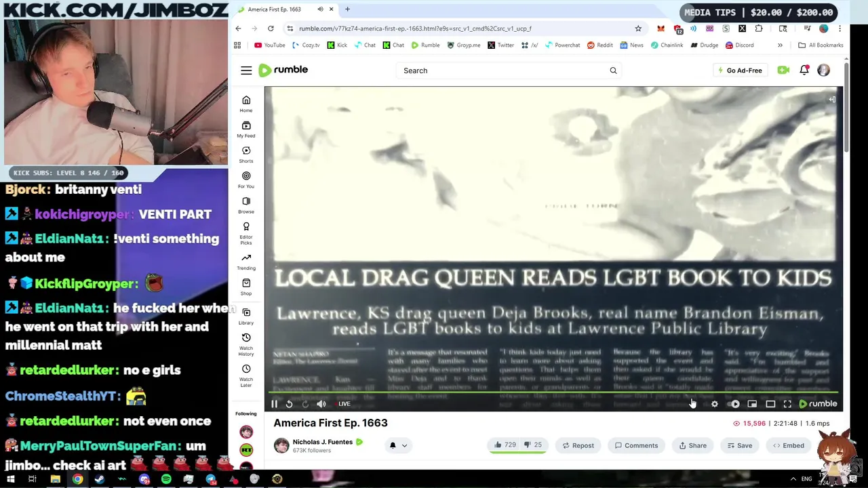Open a new browser tab
The height and width of the screenshot is (488, 868).
pos(347,9)
